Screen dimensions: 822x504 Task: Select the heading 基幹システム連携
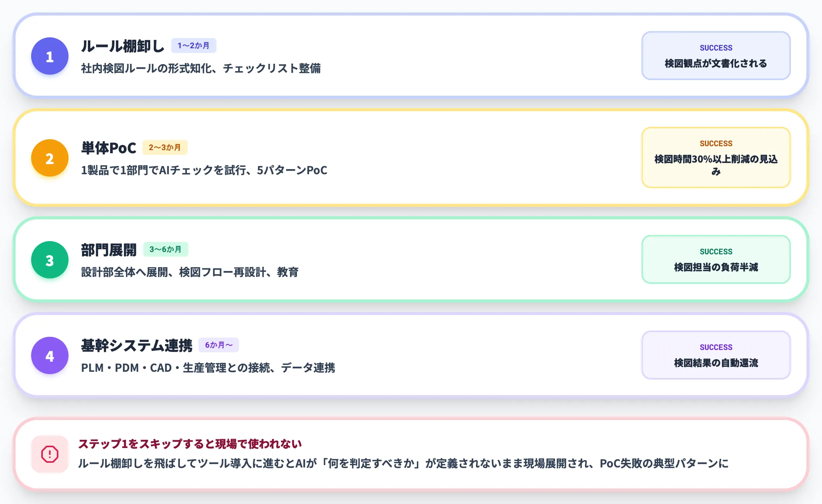coord(137,345)
